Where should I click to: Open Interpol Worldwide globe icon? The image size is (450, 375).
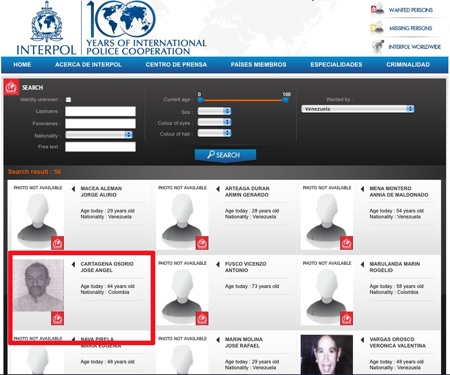click(378, 46)
